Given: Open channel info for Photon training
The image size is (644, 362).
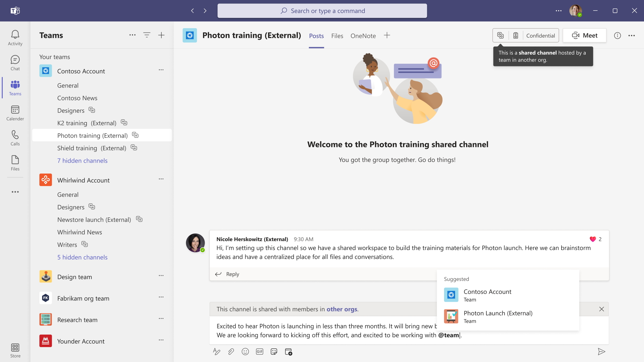Looking at the screenshot, I should point(617,35).
